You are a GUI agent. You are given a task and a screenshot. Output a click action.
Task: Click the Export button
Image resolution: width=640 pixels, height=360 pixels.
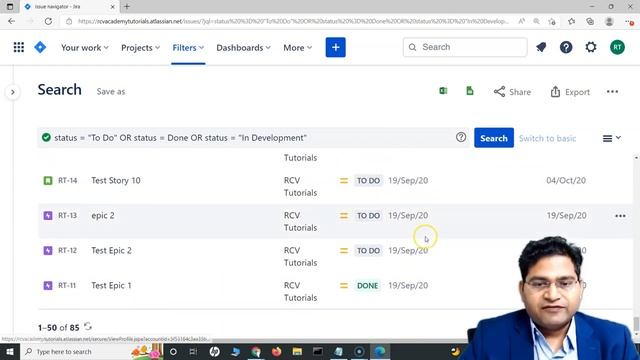[x=570, y=92]
